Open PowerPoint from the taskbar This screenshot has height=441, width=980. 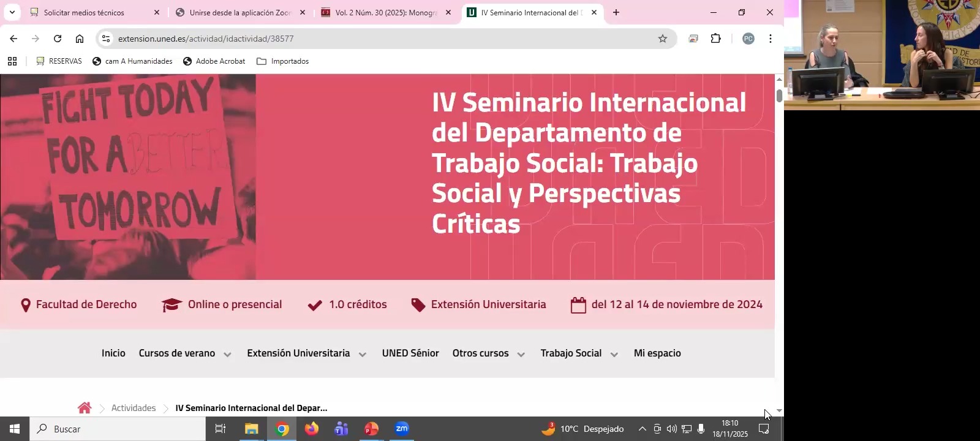pyautogui.click(x=371, y=429)
